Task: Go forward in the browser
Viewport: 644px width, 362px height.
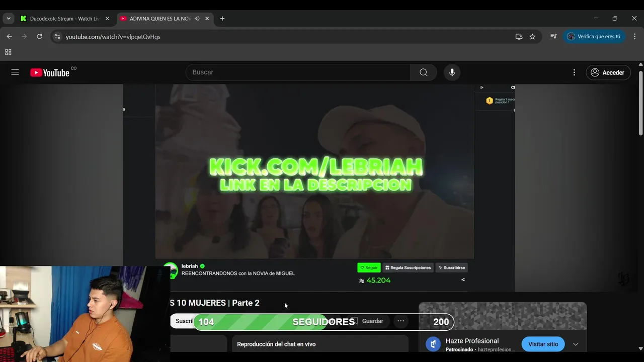Action: pyautogui.click(x=24, y=37)
